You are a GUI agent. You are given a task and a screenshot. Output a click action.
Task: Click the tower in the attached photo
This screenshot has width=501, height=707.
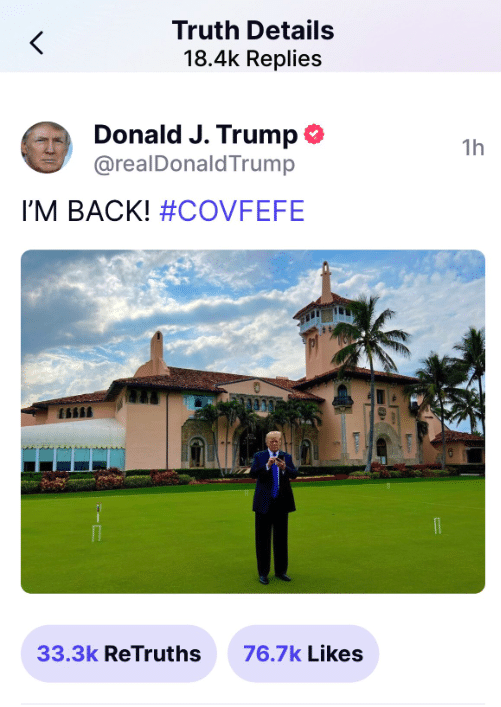coord(323,322)
